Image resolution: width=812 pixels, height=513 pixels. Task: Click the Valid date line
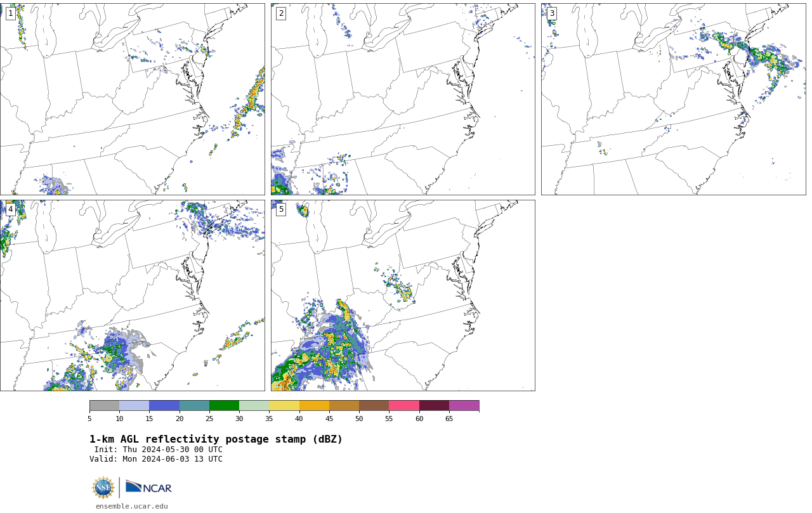point(156,459)
